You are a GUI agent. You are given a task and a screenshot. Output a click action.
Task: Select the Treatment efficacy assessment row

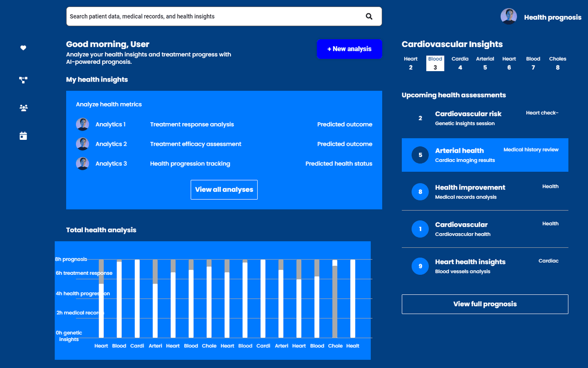pyautogui.click(x=196, y=144)
